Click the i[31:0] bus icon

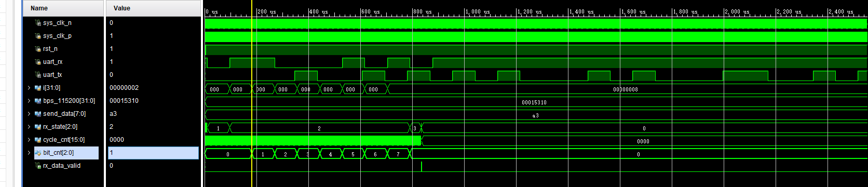pyautogui.click(x=38, y=88)
